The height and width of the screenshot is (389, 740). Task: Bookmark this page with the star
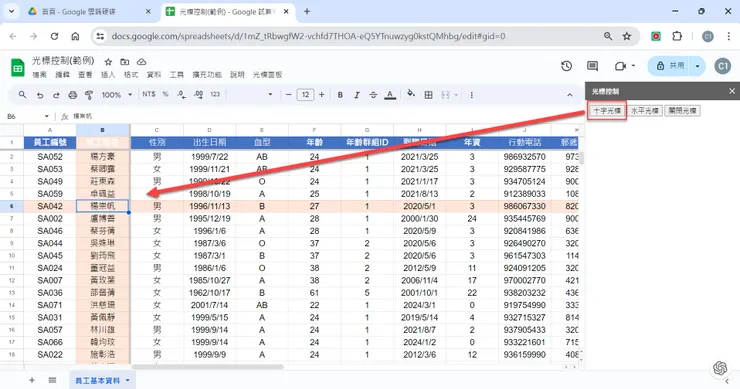click(x=627, y=36)
